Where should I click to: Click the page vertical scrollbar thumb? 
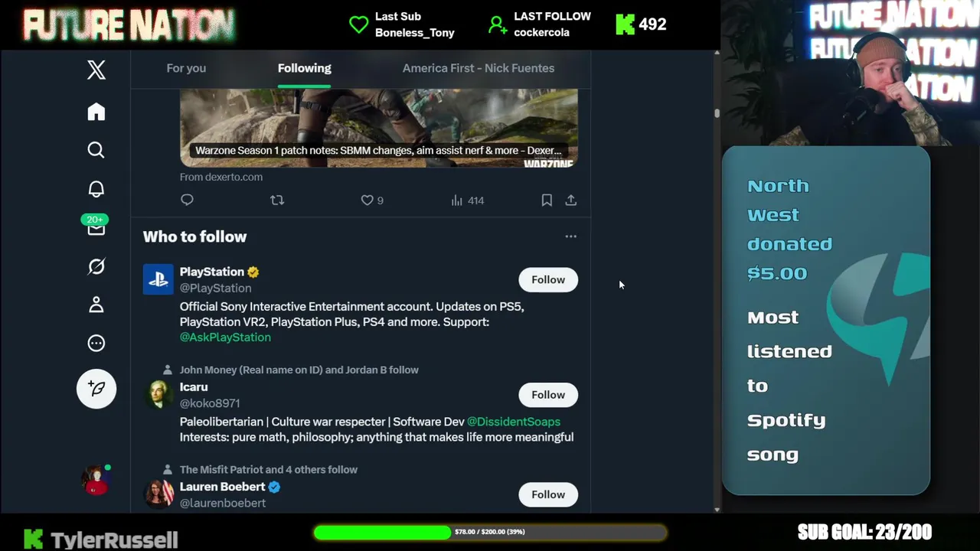tap(717, 113)
